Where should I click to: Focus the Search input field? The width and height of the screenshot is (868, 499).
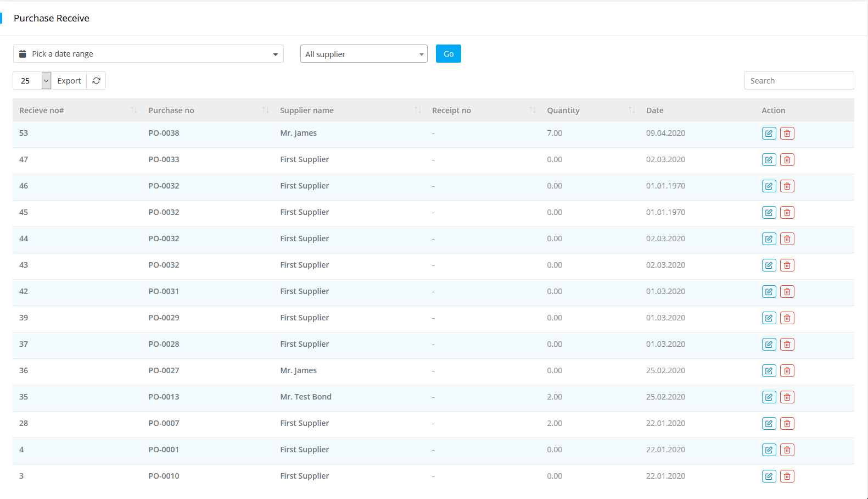tap(799, 81)
